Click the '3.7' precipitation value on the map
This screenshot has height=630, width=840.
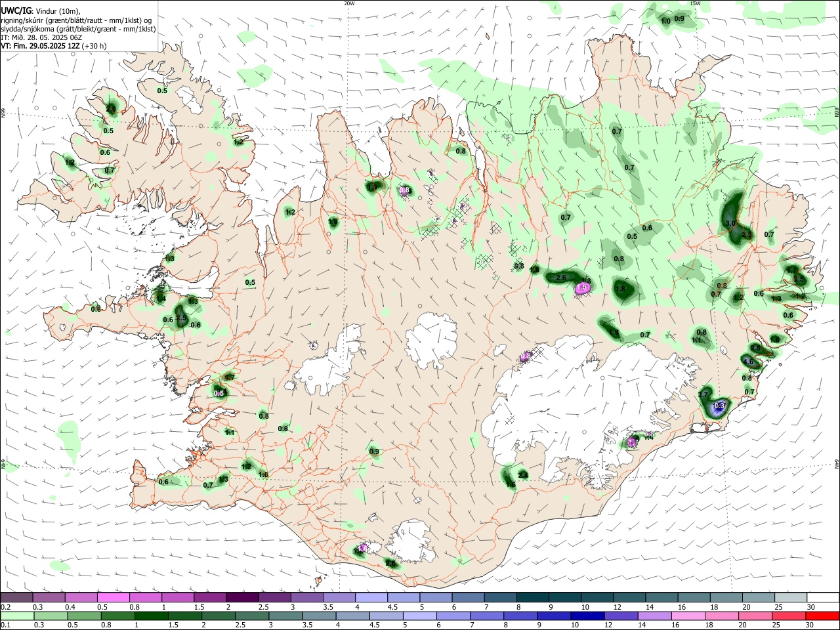[703, 394]
